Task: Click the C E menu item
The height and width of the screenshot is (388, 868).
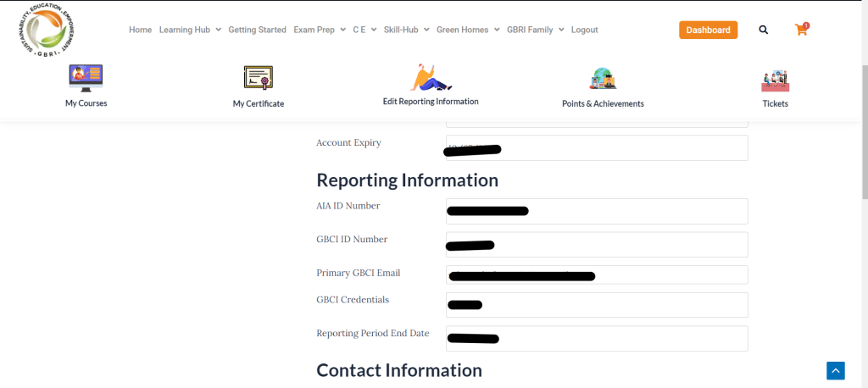Action: 359,30
